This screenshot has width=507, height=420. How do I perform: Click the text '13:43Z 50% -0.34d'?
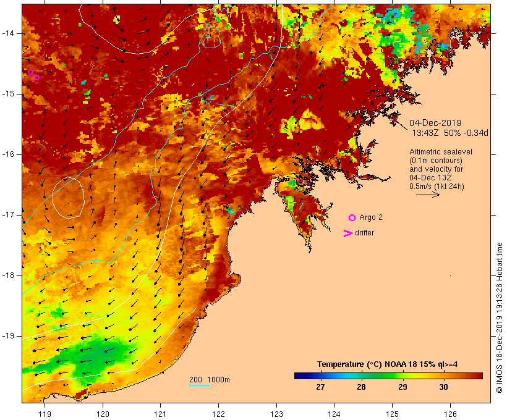click(x=450, y=133)
